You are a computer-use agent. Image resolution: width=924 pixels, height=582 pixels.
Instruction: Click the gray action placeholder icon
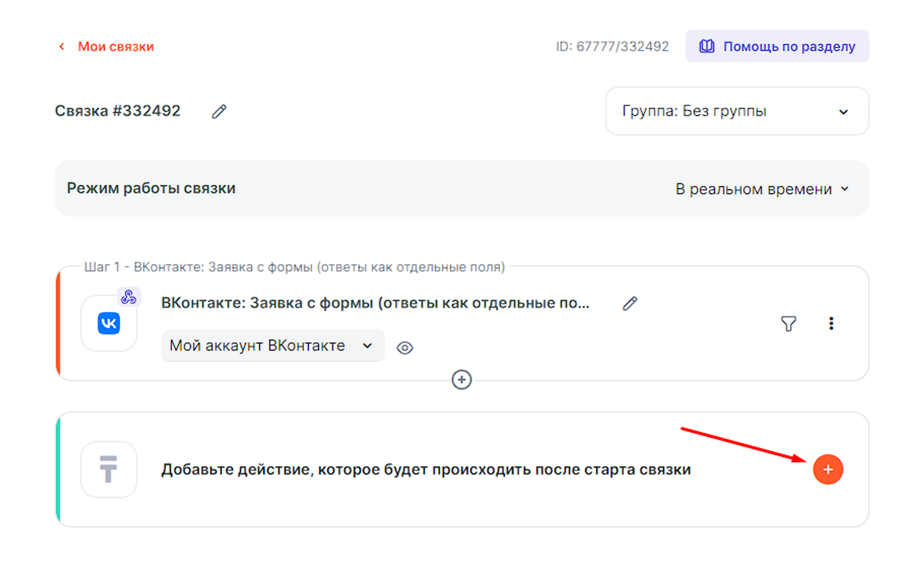tap(109, 469)
